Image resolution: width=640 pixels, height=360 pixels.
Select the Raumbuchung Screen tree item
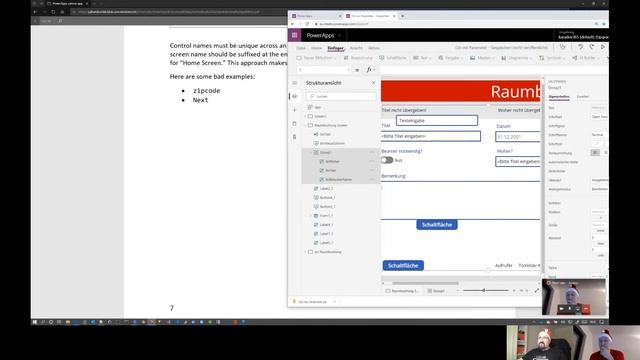point(331,125)
